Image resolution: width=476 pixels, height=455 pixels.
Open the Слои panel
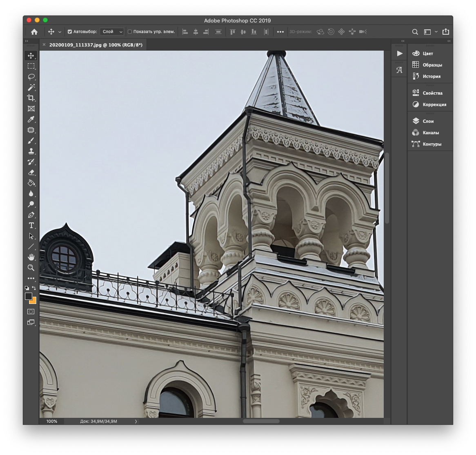(428, 121)
